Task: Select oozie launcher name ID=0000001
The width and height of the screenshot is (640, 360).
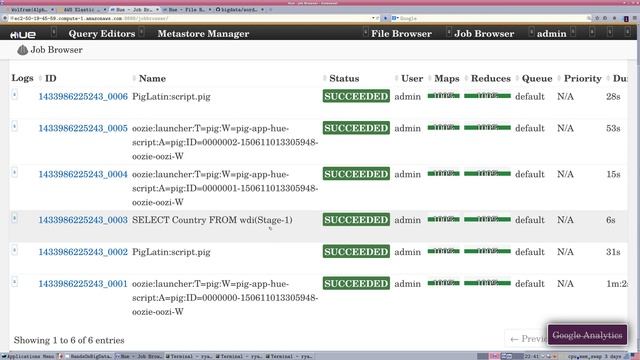Action: (225, 188)
